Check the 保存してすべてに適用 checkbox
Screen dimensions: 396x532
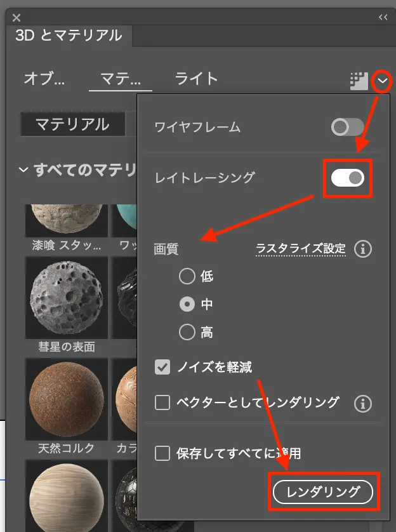pyautogui.click(x=162, y=453)
